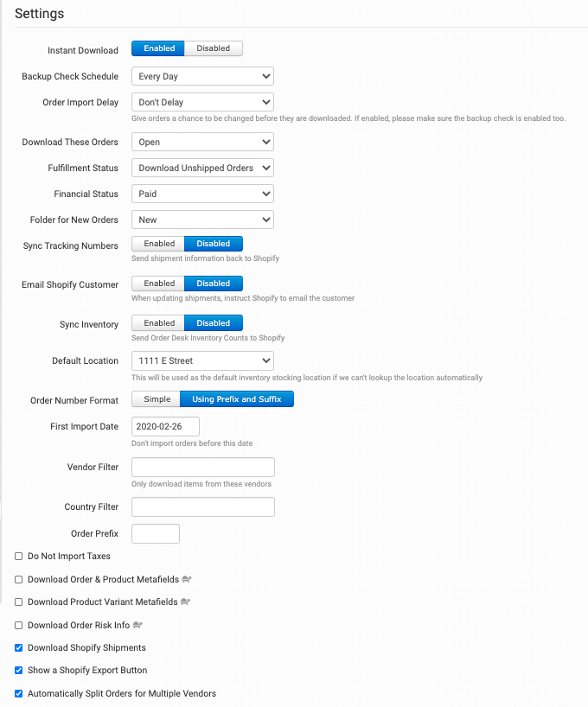588x707 pixels.
Task: Open the Order Import Delay dropdown
Action: pos(202,102)
